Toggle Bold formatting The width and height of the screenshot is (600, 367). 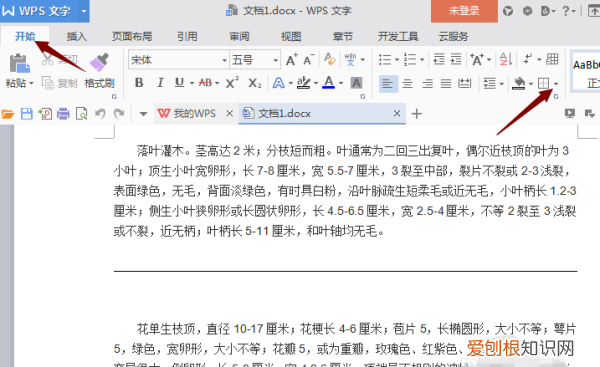point(139,83)
